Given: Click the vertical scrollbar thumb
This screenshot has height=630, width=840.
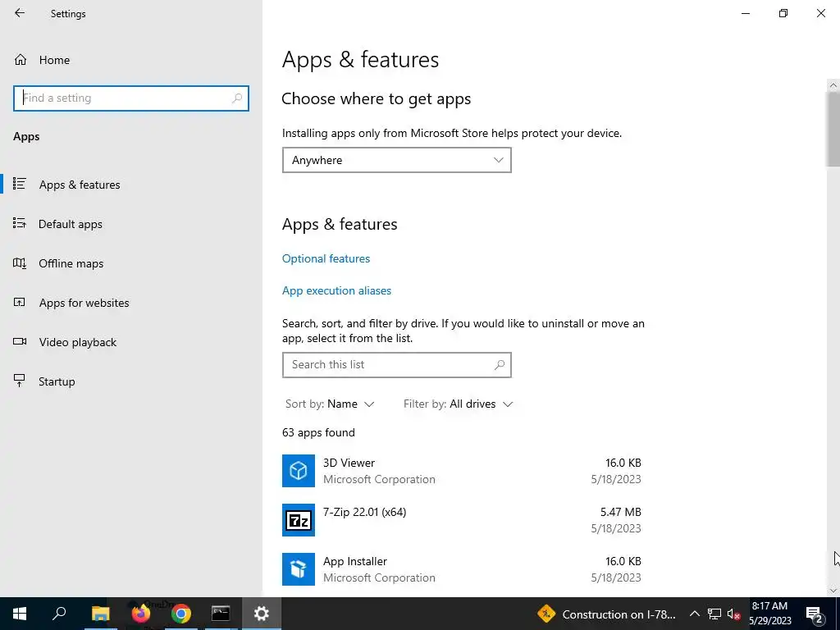Looking at the screenshot, I should click(833, 129).
